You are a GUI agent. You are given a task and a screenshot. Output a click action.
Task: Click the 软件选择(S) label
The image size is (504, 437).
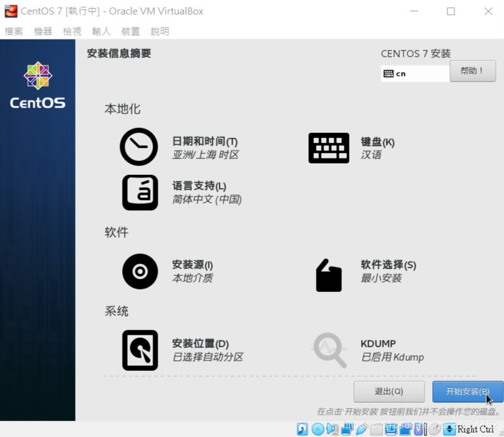388,265
